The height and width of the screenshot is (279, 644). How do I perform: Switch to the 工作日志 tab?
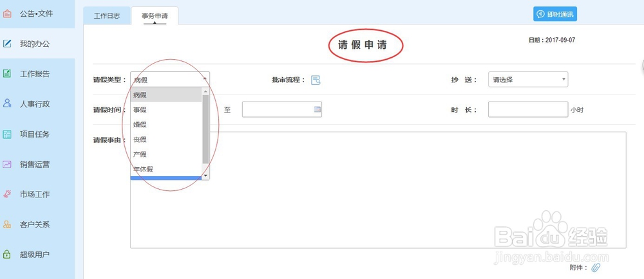click(x=107, y=16)
